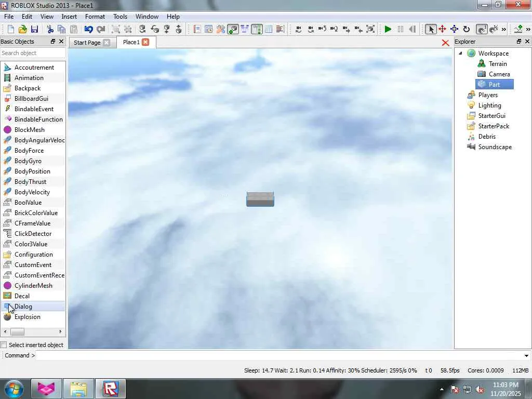Click the Basic Objects horizontal scrollbar thumb

coord(17,332)
